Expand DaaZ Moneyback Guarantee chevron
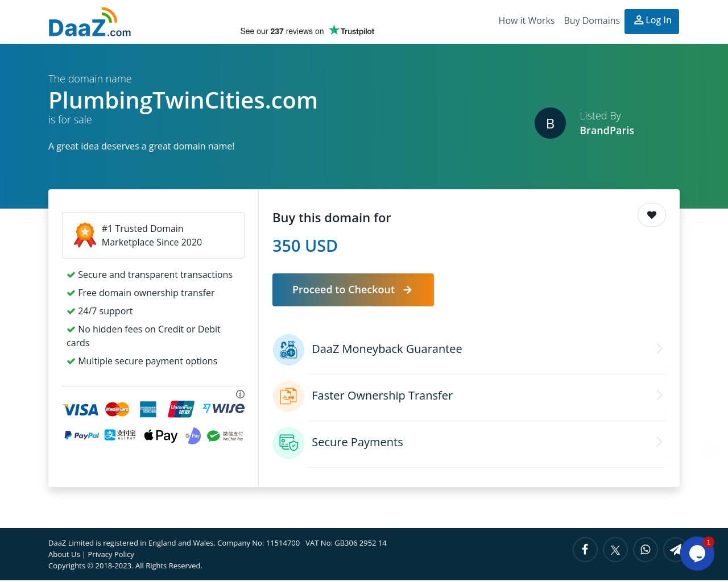The image size is (728, 582). (659, 348)
